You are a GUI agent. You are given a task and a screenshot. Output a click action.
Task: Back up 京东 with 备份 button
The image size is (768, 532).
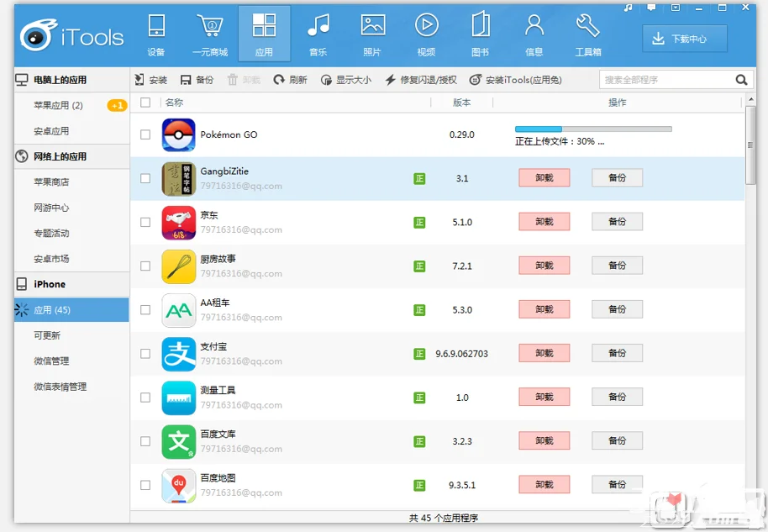(x=617, y=221)
